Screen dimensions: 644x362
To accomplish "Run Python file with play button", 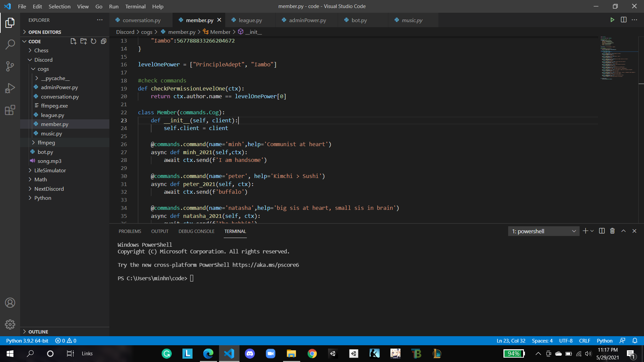I will [x=612, y=20].
